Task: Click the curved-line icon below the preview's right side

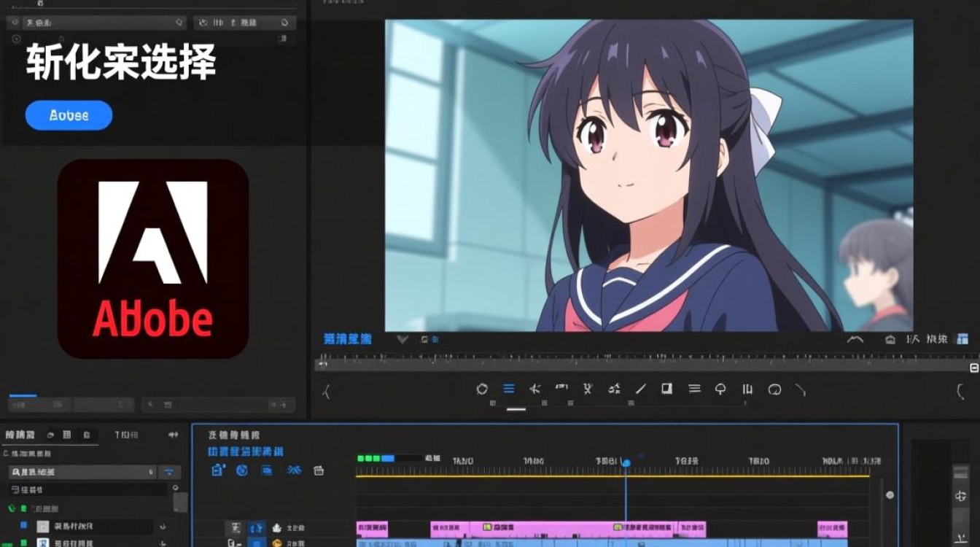Action: (x=855, y=339)
